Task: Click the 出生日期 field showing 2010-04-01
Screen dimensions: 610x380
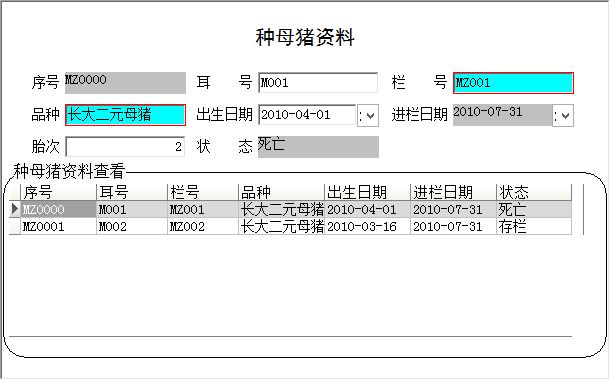Action: point(307,115)
